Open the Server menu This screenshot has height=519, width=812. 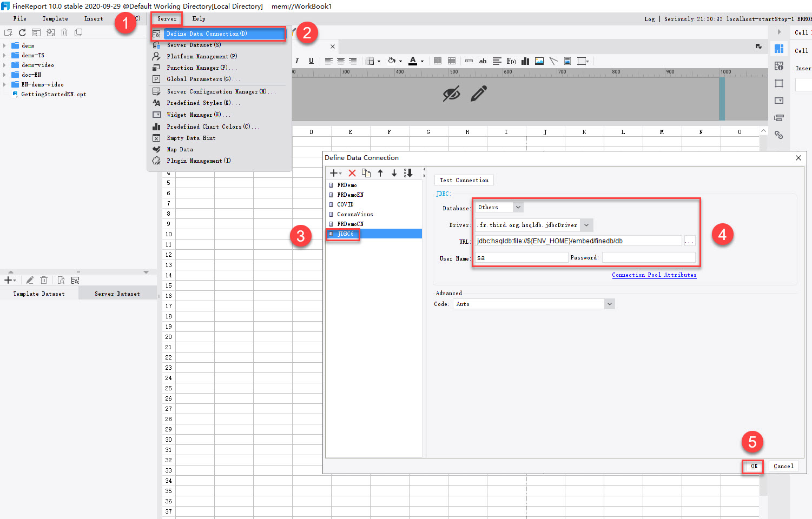tap(166, 18)
